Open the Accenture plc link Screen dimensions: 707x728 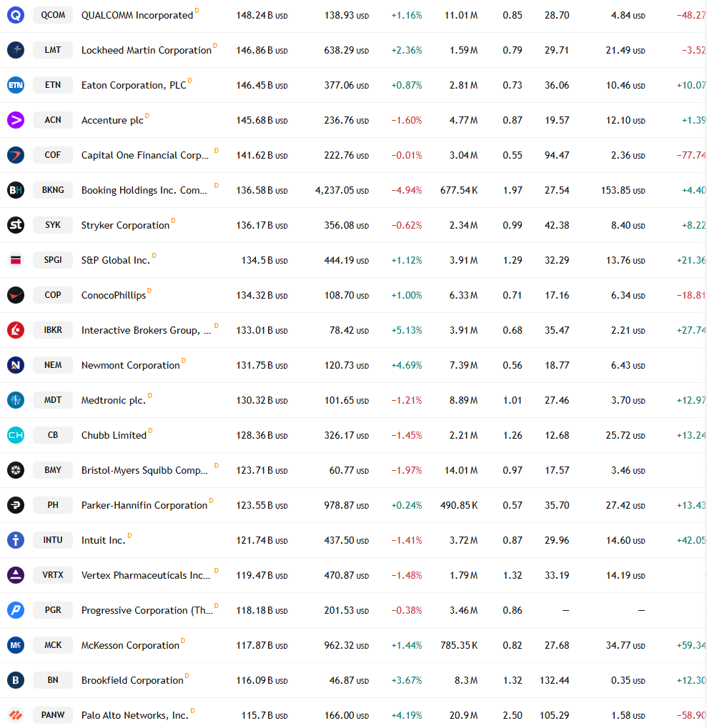pyautogui.click(x=112, y=120)
